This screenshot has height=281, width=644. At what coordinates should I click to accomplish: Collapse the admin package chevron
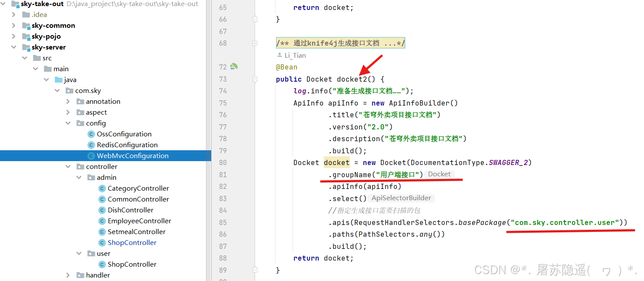(79, 178)
